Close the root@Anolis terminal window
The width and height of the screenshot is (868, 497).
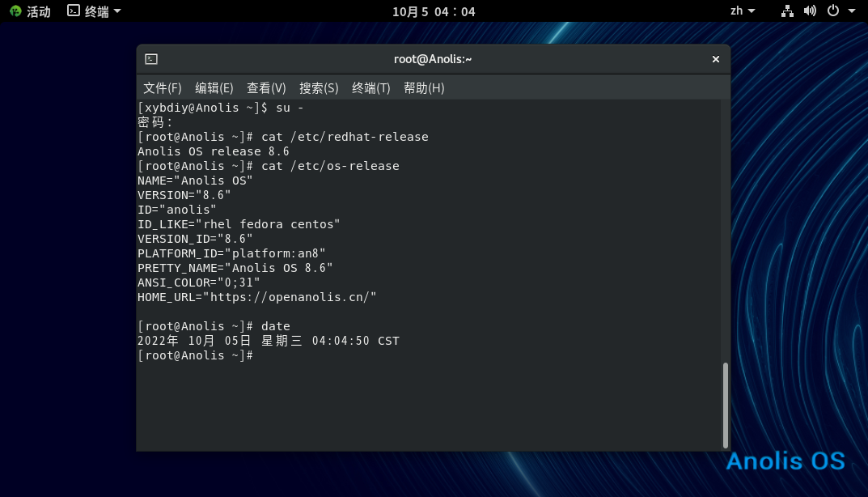point(716,59)
